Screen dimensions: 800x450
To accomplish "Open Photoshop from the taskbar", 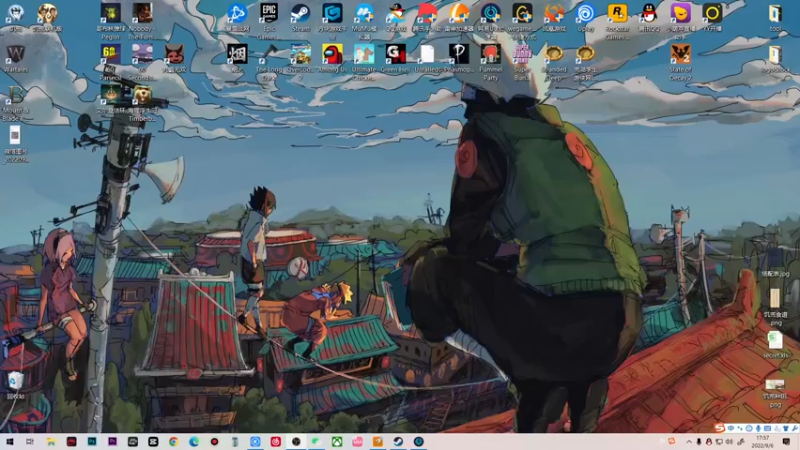I will tap(92, 442).
